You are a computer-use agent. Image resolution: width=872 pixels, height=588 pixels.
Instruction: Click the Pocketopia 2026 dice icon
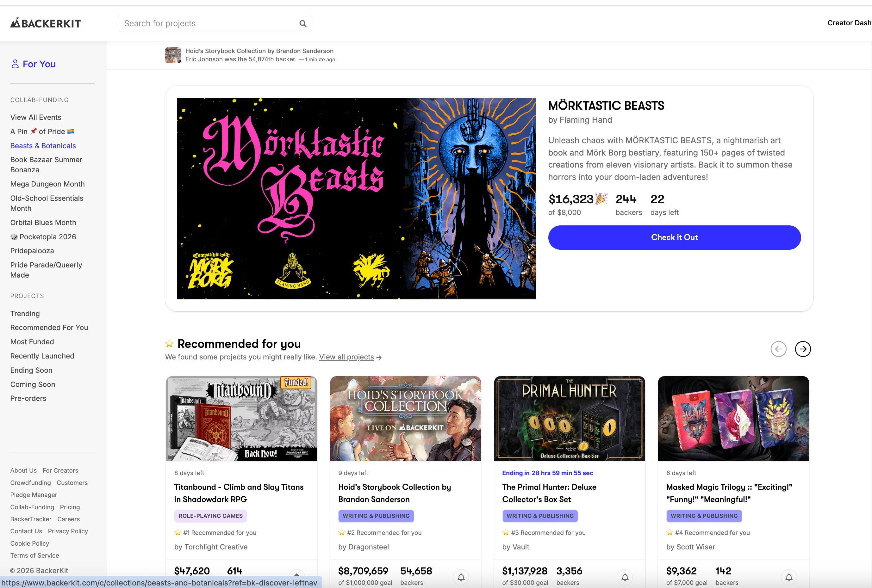(x=14, y=237)
